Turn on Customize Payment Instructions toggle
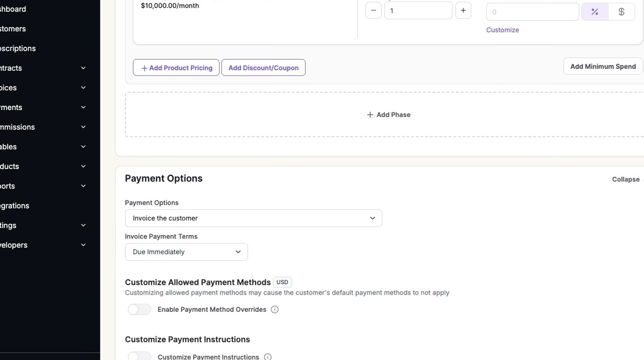 tap(140, 356)
